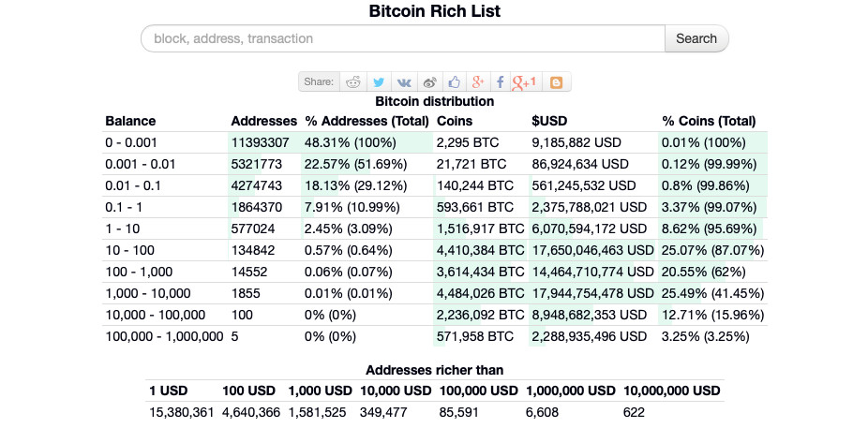Click the 2,288,935,496 USD cell
Image resolution: width=868 pixels, height=428 pixels.
[x=590, y=336]
